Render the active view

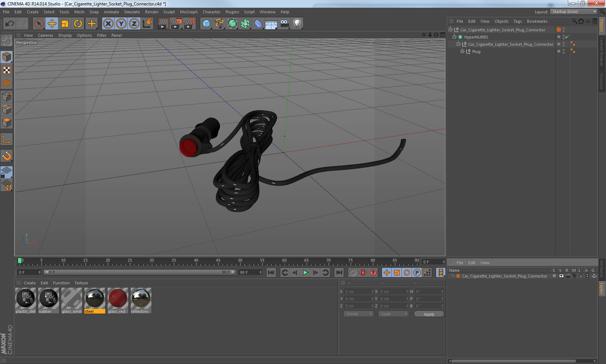163,24
